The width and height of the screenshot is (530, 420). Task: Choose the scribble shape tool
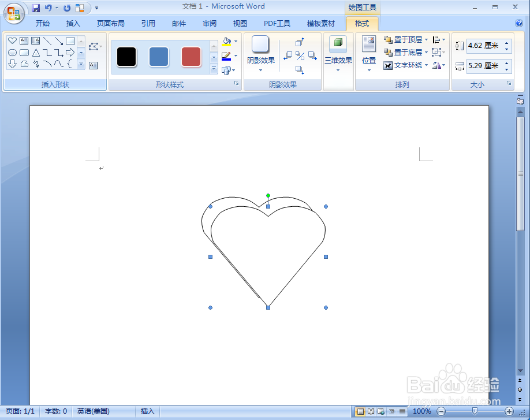click(x=36, y=64)
